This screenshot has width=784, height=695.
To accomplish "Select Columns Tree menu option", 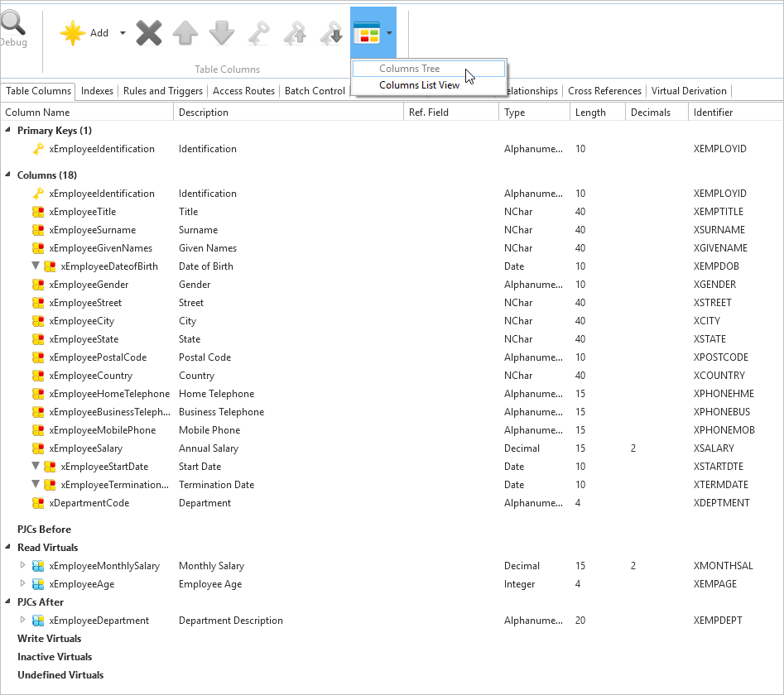I will [x=429, y=69].
